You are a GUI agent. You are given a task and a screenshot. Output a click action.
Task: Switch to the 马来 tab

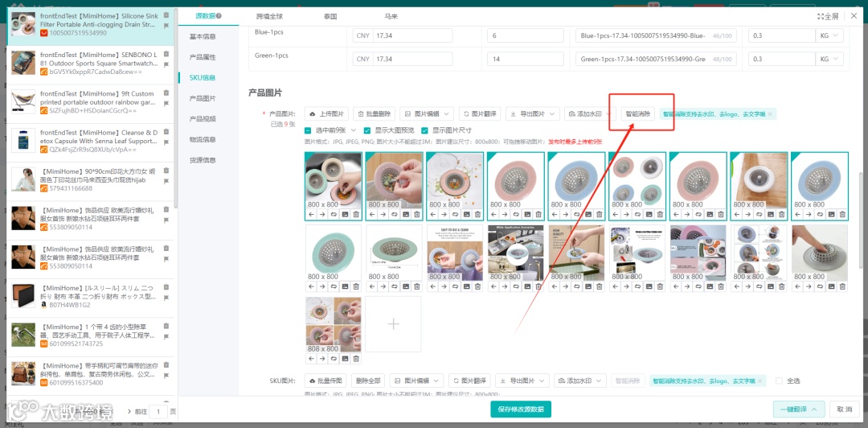point(391,17)
